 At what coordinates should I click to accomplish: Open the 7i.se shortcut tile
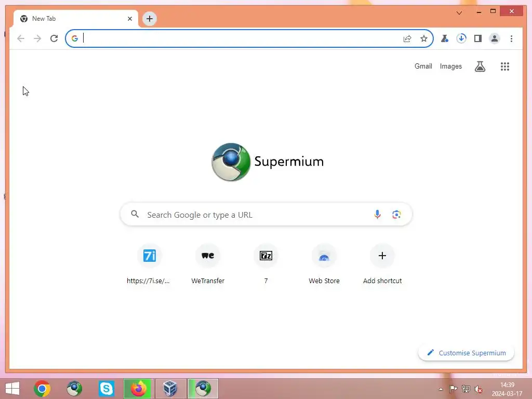pos(149,264)
